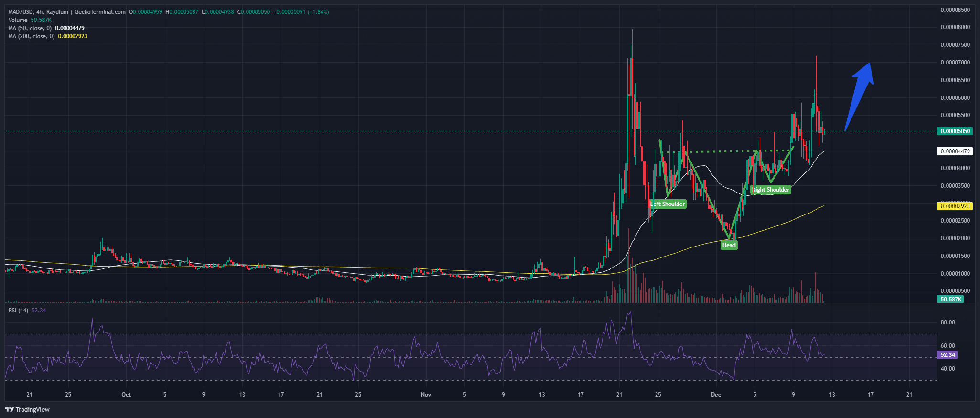Select the MA (50, close, 0) legend

(30, 28)
